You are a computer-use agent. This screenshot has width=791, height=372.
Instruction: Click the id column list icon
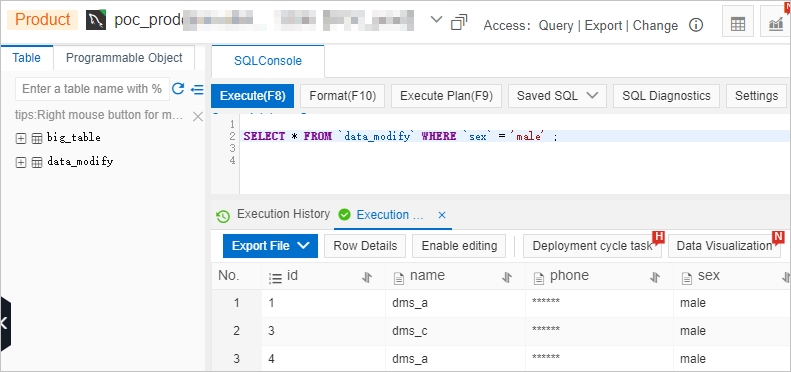[x=275, y=278]
